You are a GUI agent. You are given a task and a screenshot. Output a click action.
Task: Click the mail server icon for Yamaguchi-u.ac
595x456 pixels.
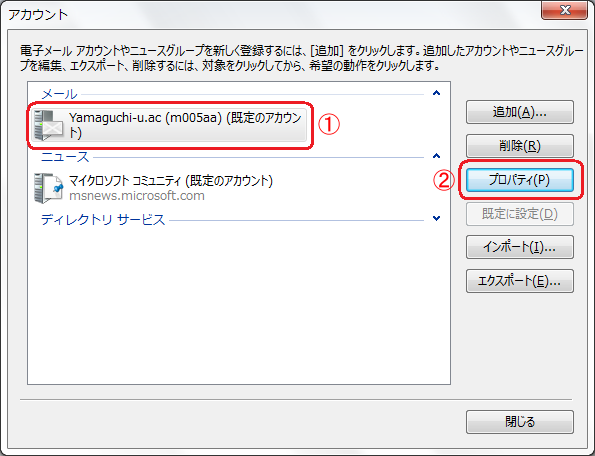pyautogui.click(x=48, y=125)
